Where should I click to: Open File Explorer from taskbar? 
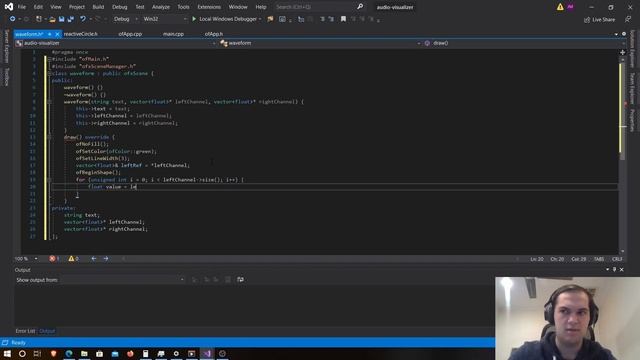point(84,353)
